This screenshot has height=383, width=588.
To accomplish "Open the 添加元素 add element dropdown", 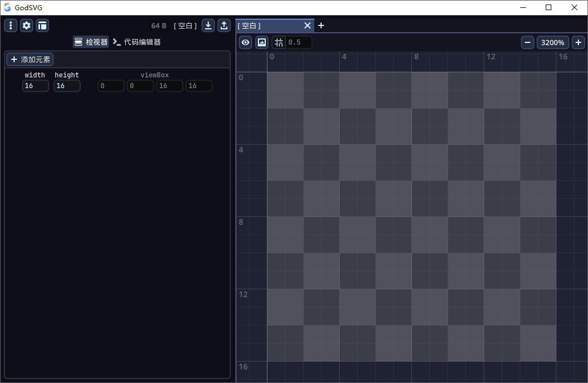I will click(x=30, y=59).
